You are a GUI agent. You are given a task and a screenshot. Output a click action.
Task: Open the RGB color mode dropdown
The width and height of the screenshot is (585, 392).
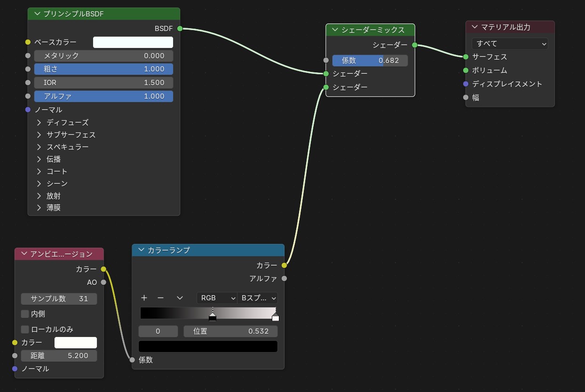[x=216, y=298]
